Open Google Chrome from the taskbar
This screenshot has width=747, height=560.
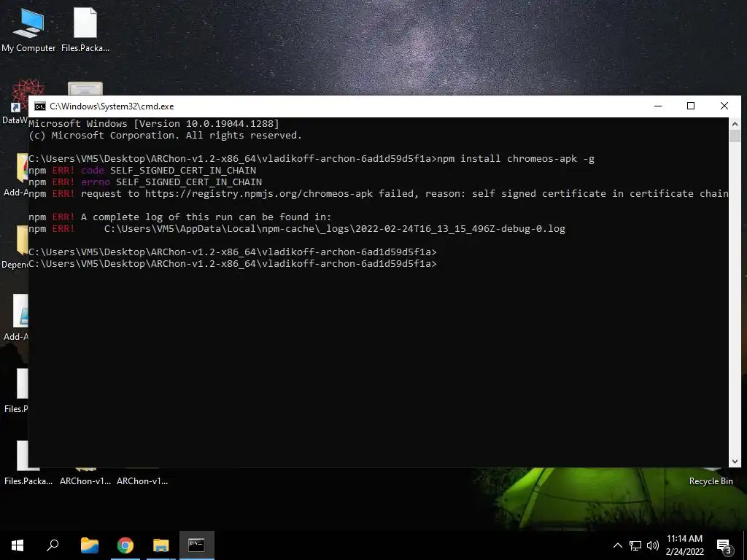point(125,545)
